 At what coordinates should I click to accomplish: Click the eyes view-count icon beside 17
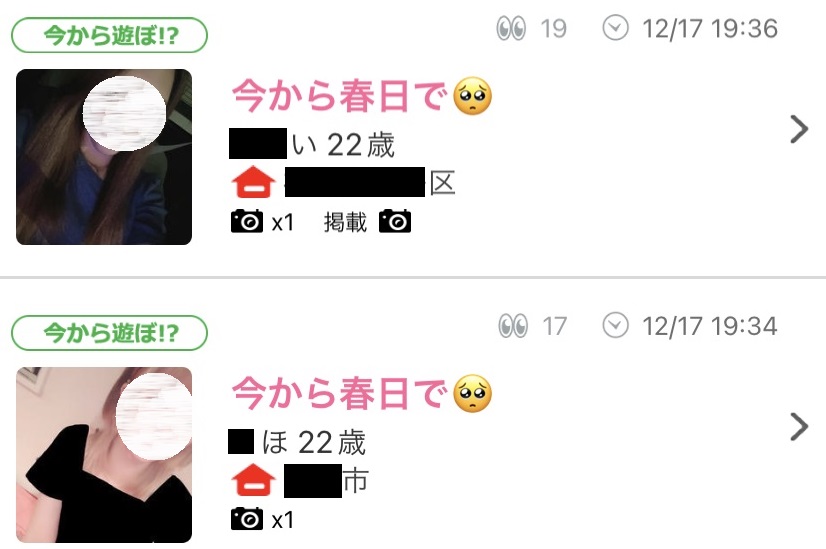513,326
